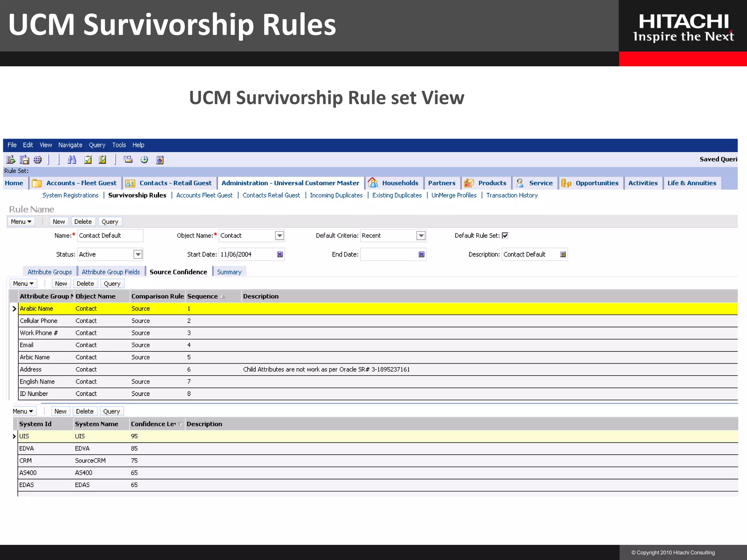
Task: Click the Accounts folder icon
Action: [37, 183]
